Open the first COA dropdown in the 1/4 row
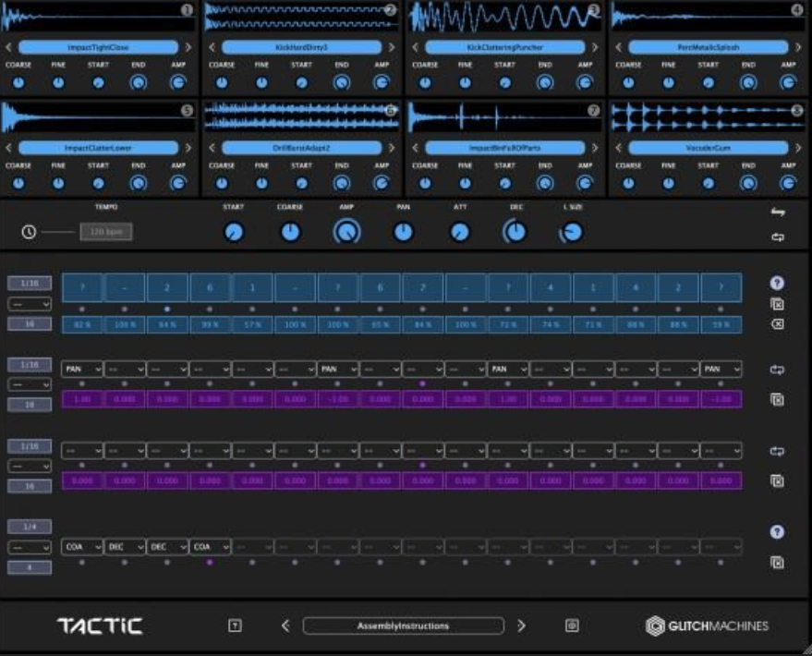Viewport: 812px width, 656px height. point(82,547)
